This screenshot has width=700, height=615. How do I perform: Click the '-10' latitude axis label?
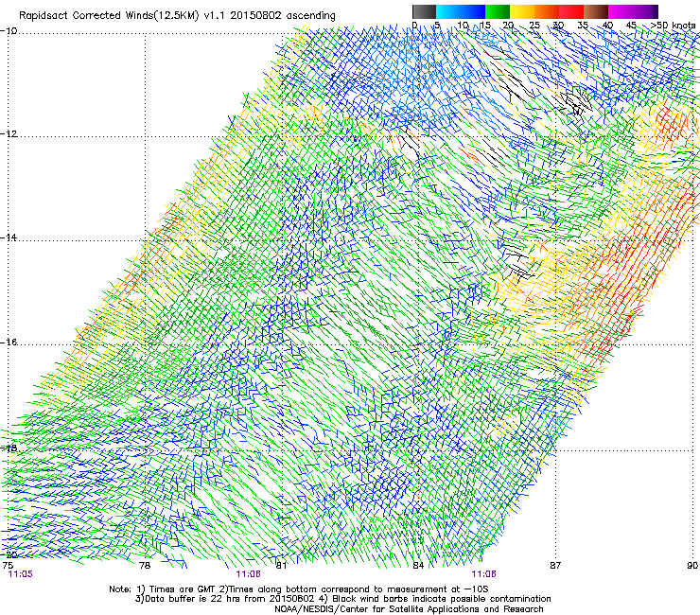point(9,31)
